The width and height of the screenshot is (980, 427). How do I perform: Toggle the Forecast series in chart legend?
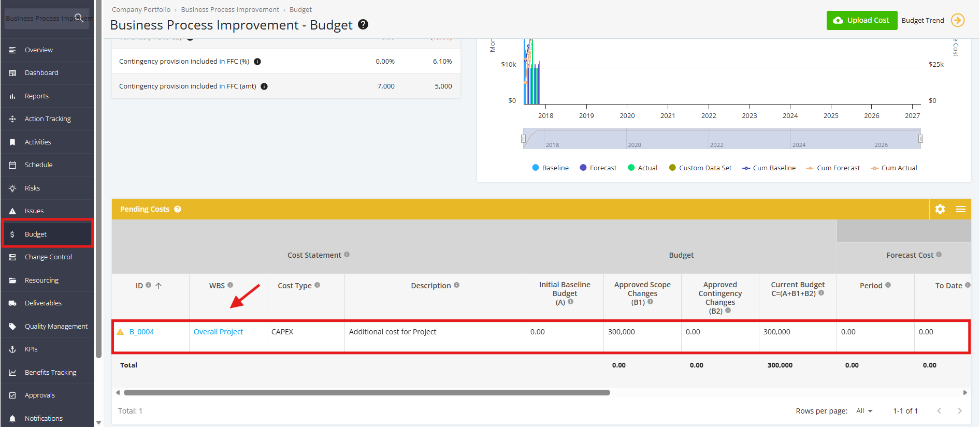coord(598,168)
